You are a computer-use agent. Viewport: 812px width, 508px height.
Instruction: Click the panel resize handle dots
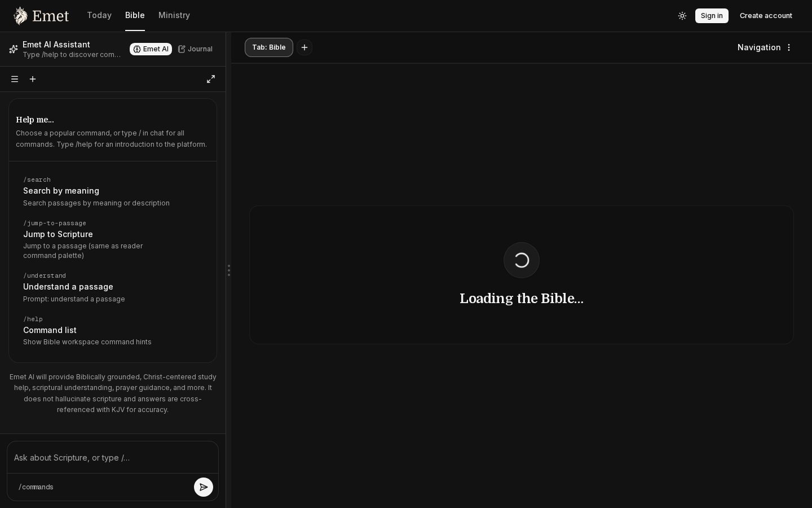click(x=228, y=270)
